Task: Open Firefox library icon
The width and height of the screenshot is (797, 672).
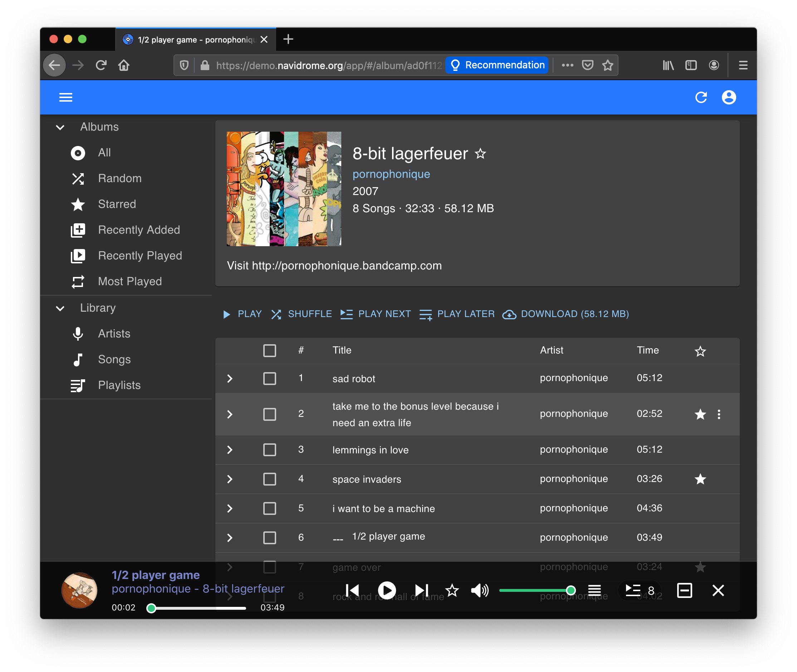Action: tap(668, 65)
